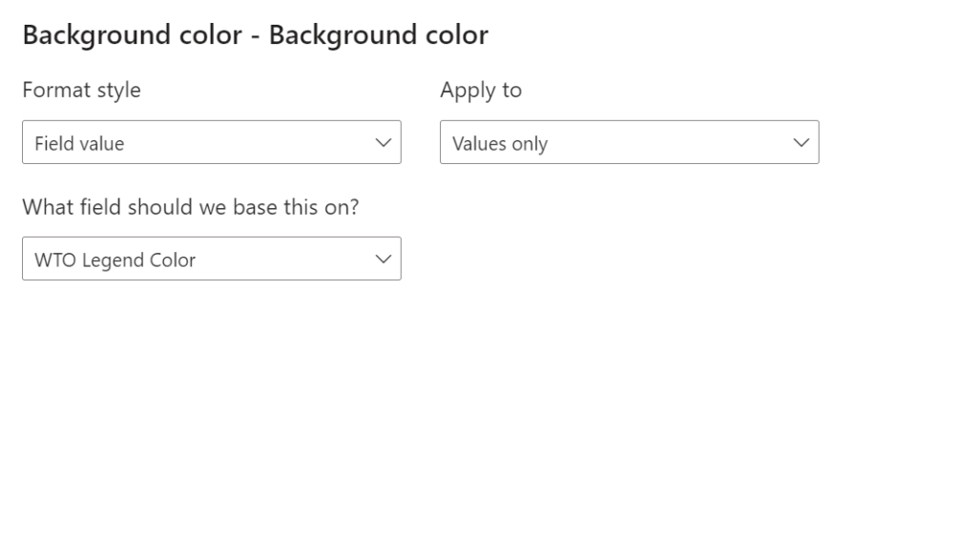The width and height of the screenshot is (977, 560).
Task: Select the 'Field value' text inside the dropdown
Action: point(76,143)
